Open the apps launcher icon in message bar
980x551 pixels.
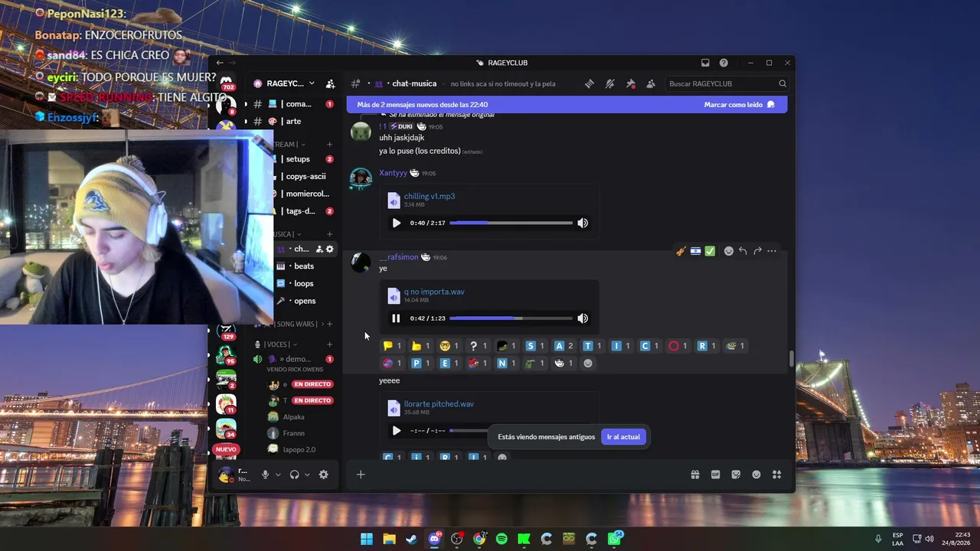click(x=776, y=474)
